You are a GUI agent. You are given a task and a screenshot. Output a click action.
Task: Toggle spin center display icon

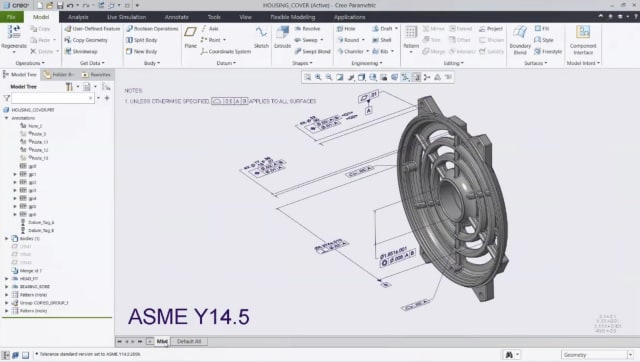tap(427, 77)
